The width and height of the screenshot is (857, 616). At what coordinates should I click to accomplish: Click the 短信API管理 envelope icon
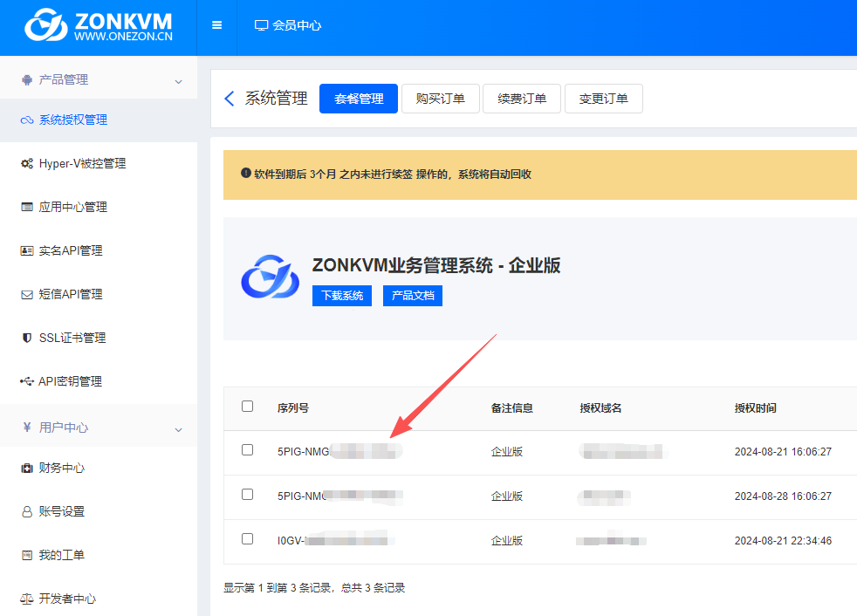(x=27, y=294)
